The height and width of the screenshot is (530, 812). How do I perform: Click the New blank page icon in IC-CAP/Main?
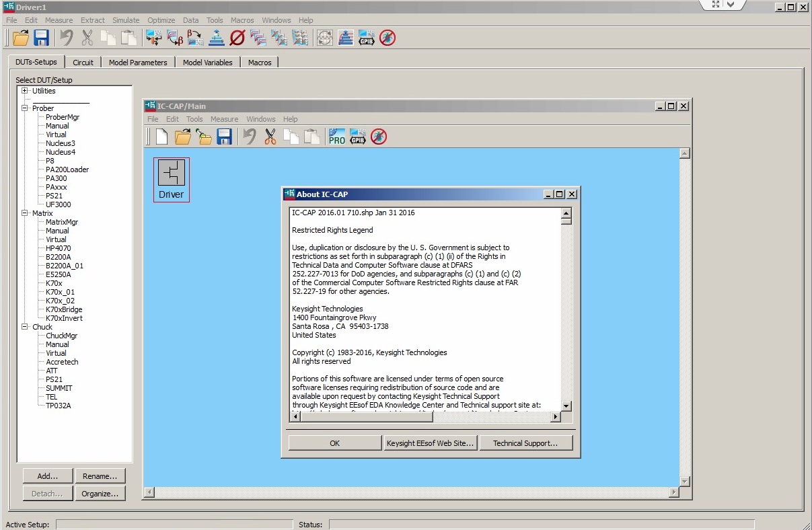[x=161, y=137]
